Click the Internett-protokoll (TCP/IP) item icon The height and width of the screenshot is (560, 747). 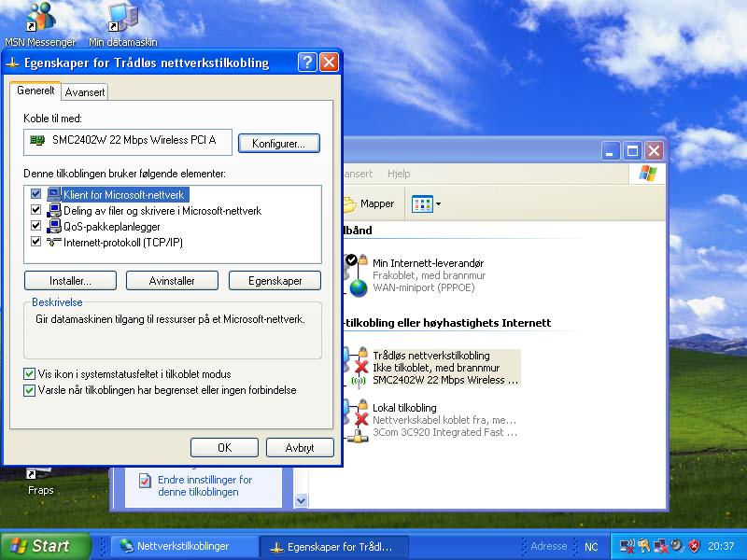54,242
